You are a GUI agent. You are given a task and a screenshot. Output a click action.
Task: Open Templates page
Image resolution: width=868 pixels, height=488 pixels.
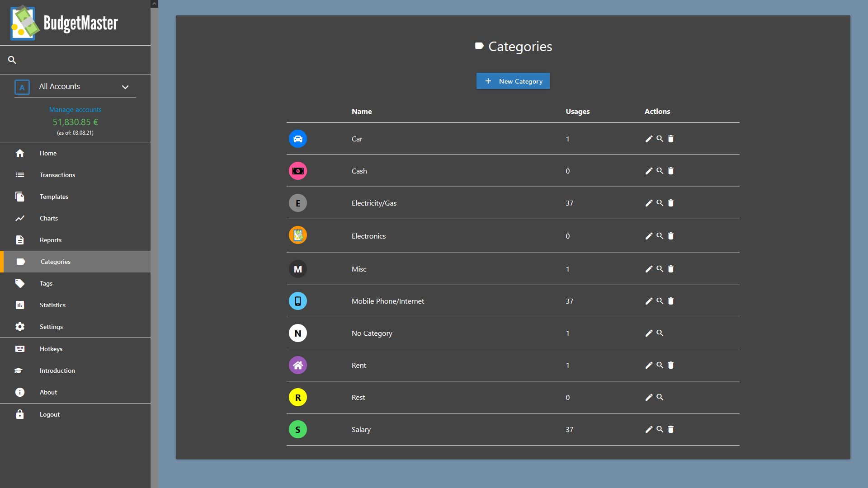[x=75, y=197]
